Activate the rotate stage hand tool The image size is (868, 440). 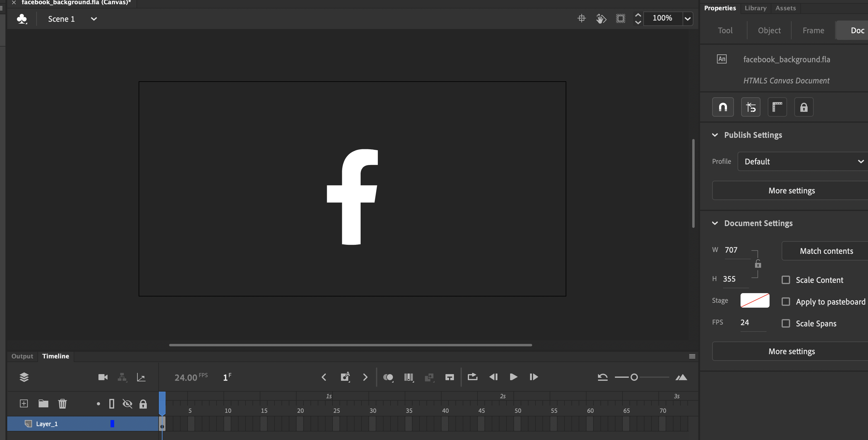coord(601,18)
